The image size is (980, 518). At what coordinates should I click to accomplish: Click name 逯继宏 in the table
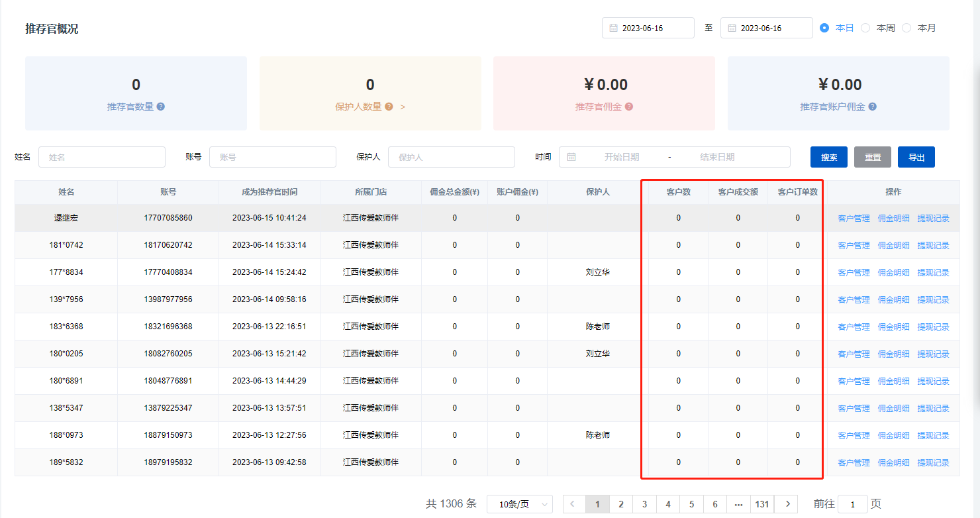66,218
